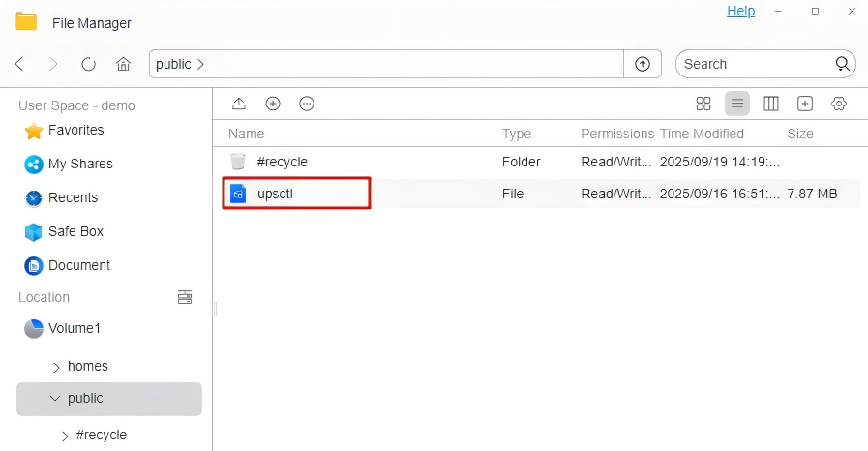Go forward with the right arrow
Viewport: 868px width, 451px height.
pos(53,64)
